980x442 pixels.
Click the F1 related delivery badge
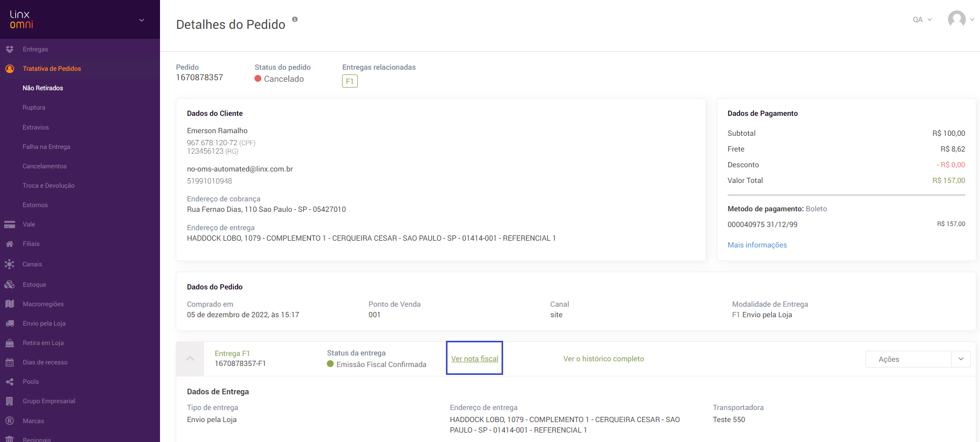click(x=350, y=81)
